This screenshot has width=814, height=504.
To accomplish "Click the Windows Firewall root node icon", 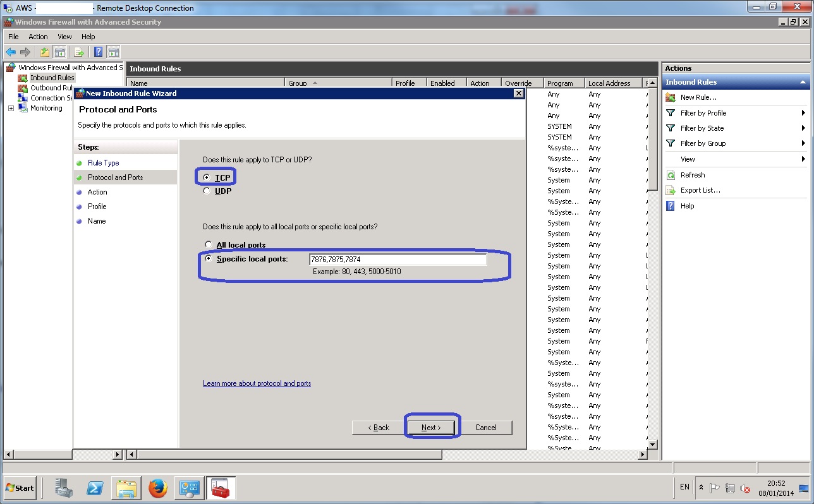I will coord(11,68).
